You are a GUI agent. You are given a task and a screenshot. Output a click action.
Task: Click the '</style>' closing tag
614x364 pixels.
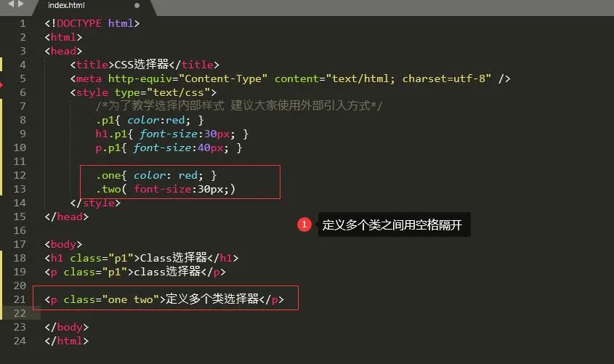(x=95, y=203)
